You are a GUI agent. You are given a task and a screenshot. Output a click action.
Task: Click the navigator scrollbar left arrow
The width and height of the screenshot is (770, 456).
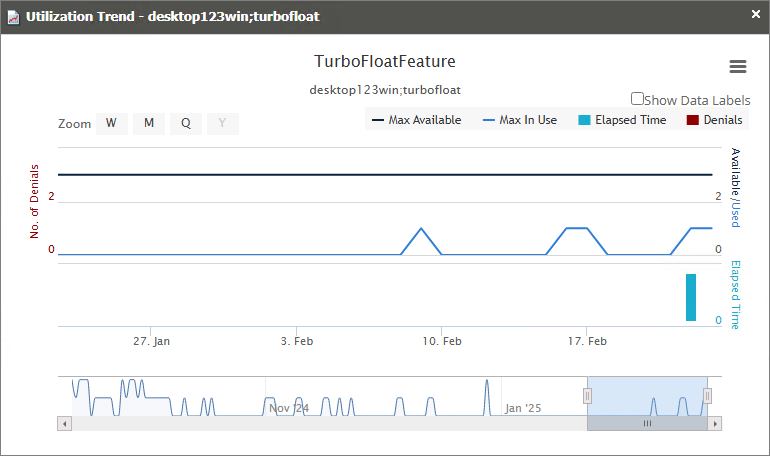[64, 423]
